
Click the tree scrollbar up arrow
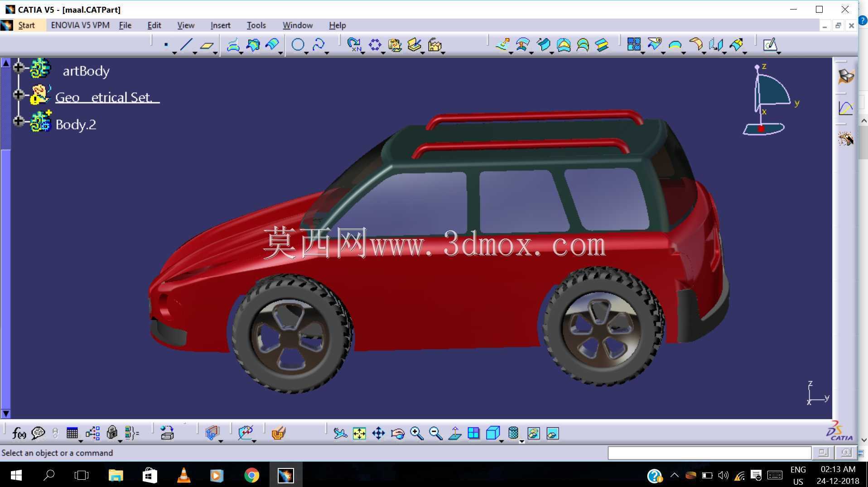[x=6, y=63]
